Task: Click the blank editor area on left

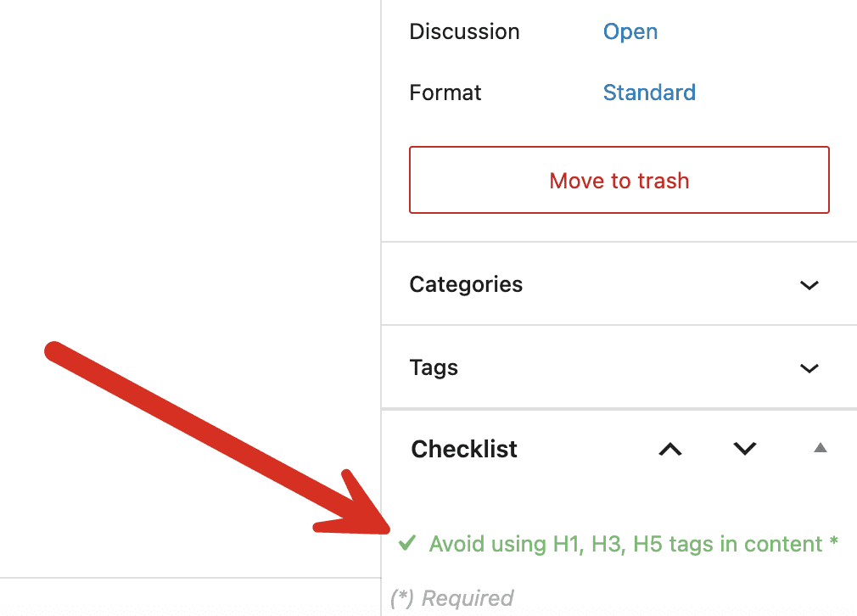Action: pos(187,170)
